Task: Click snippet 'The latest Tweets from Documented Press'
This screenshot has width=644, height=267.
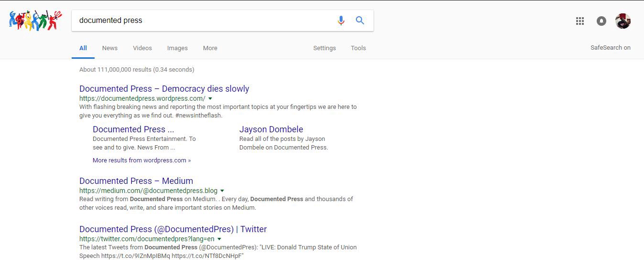Action: [218, 251]
